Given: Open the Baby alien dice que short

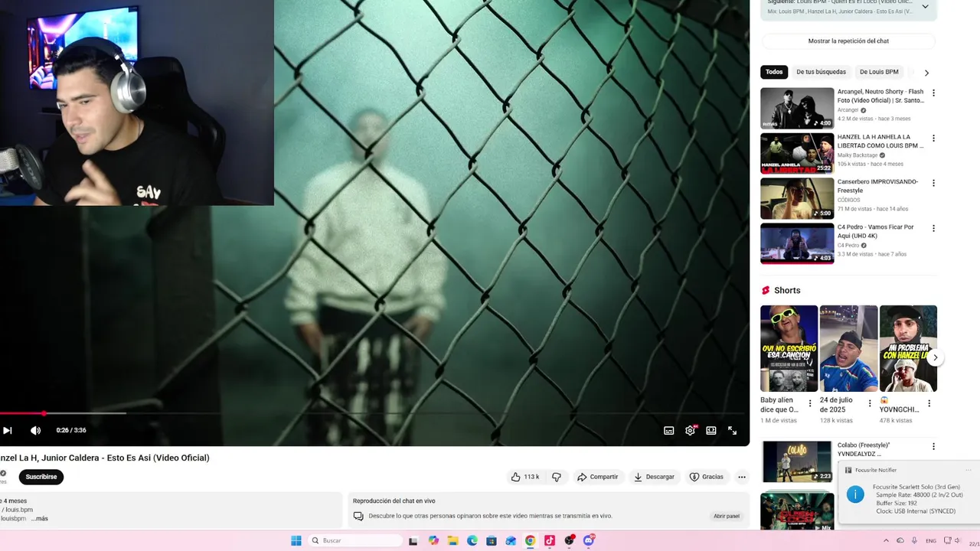Looking at the screenshot, I should point(789,348).
